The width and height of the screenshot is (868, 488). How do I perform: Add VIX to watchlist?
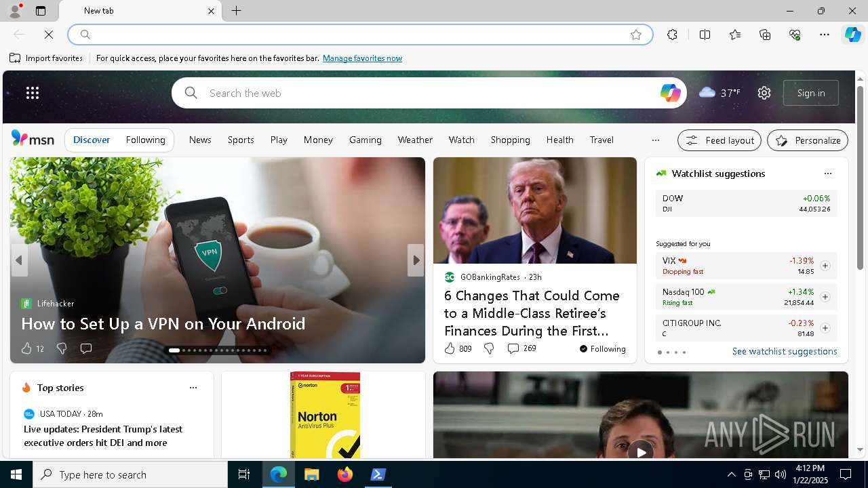click(825, 266)
